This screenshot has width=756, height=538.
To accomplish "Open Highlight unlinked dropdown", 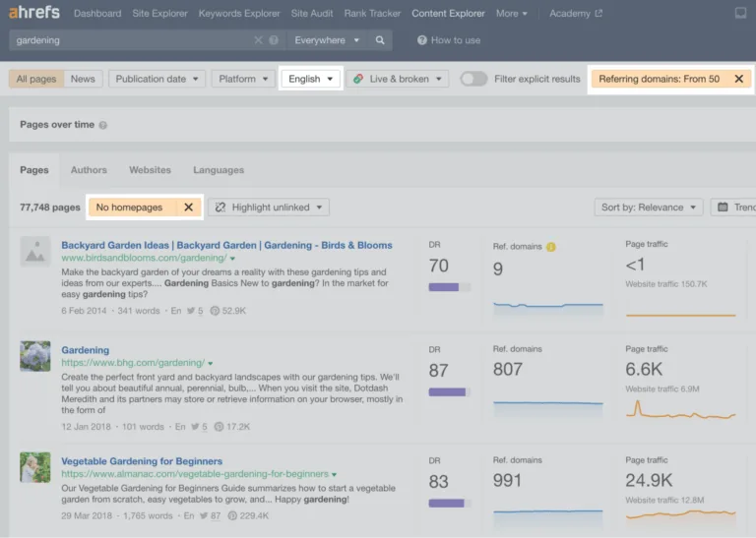I will pyautogui.click(x=269, y=208).
